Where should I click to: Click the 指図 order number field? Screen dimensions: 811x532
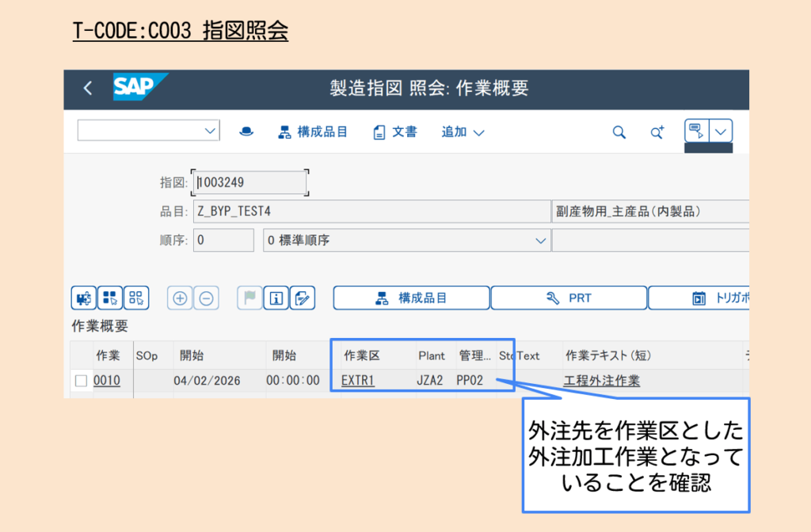pyautogui.click(x=249, y=181)
